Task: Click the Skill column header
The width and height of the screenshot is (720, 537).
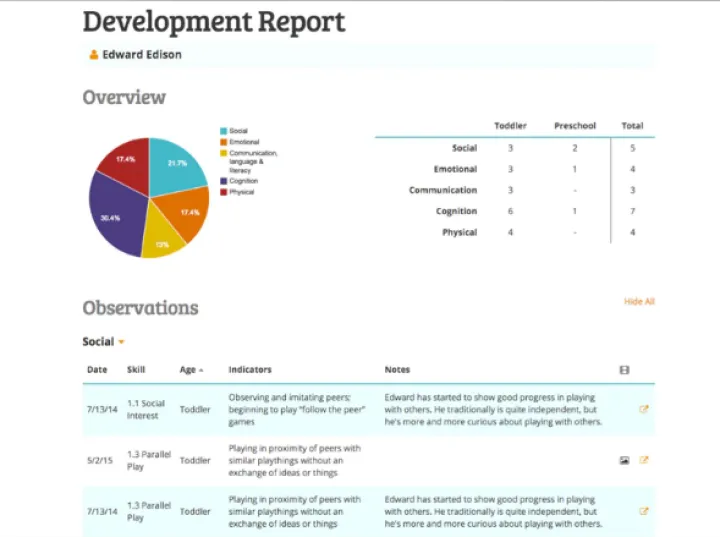Action: [x=136, y=370]
